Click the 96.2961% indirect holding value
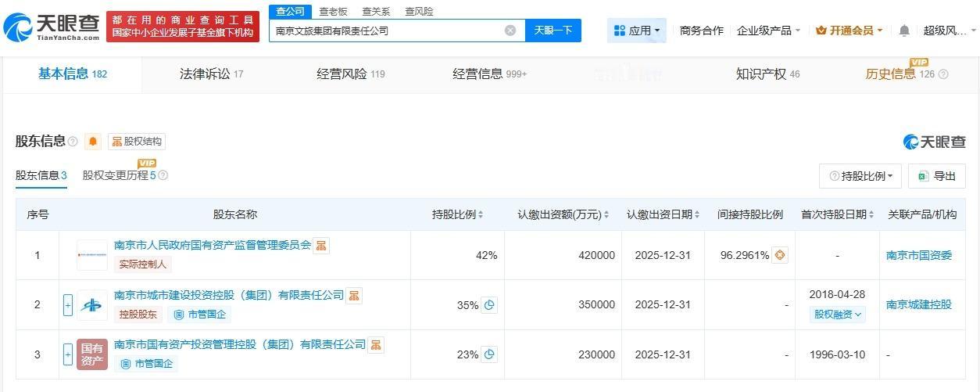This screenshot has width=980, height=392. click(743, 255)
